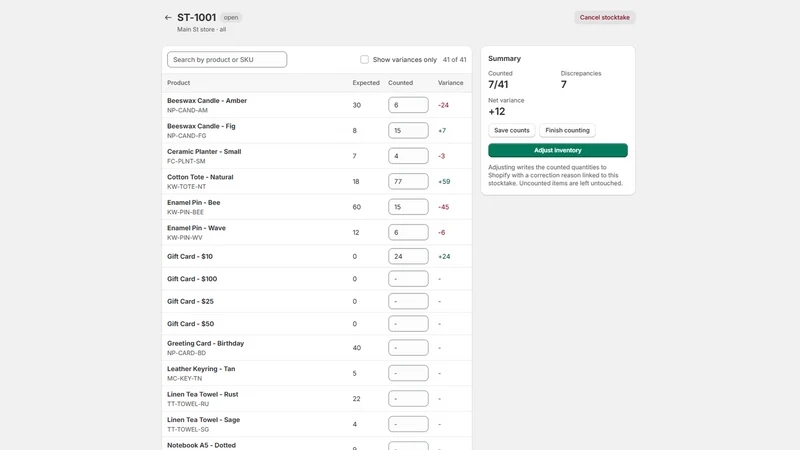Screen dimensions: 800x450
Task: Click the Save counts button
Action: pos(512,130)
